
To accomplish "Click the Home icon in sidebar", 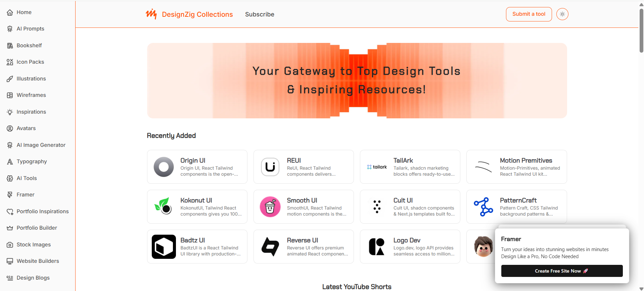I will tap(10, 12).
